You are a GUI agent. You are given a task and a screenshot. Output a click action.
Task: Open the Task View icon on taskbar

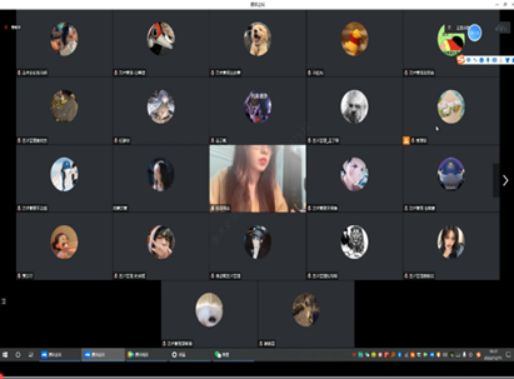click(x=31, y=355)
